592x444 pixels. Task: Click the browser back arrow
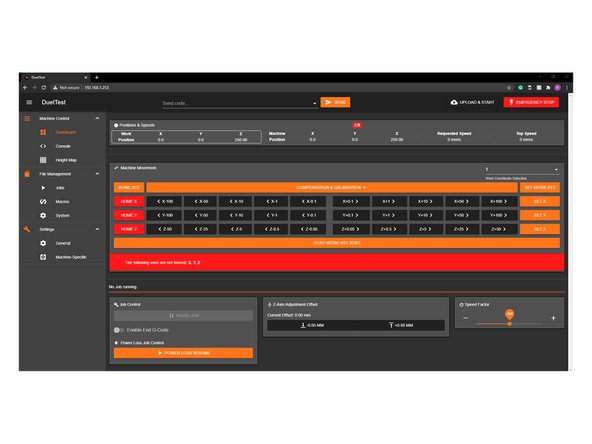(25, 88)
